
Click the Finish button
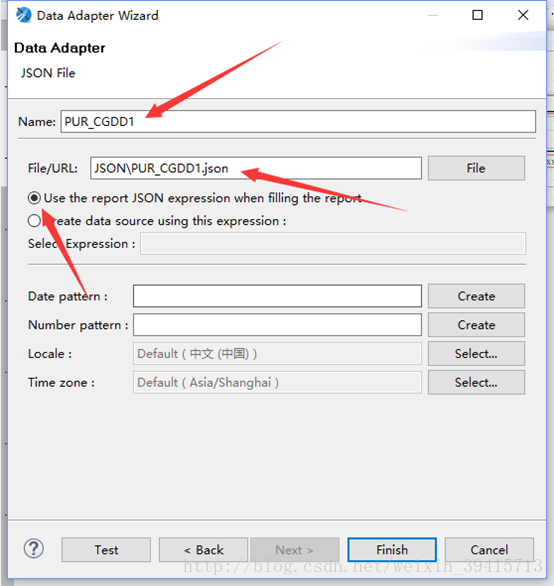coord(392,550)
